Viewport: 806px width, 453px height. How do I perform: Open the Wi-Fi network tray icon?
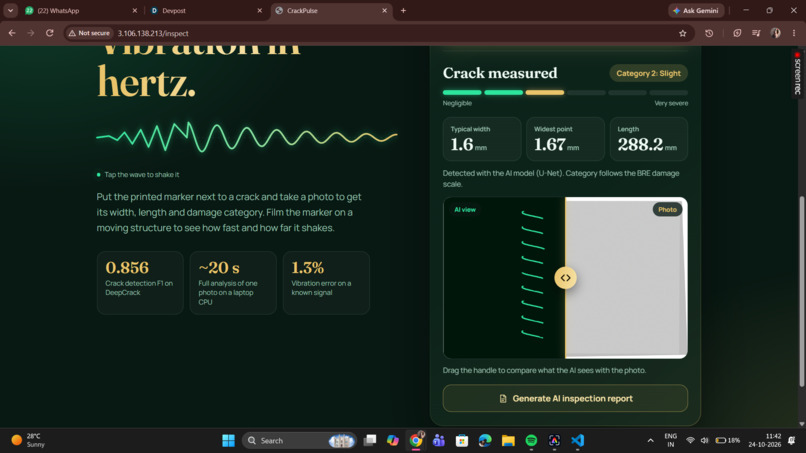tap(690, 441)
